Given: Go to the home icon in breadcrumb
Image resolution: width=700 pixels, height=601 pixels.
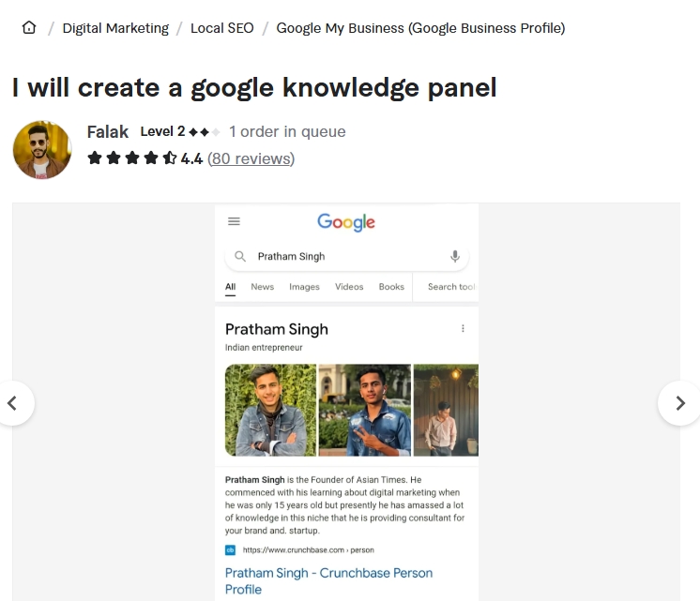Looking at the screenshot, I should click(29, 28).
